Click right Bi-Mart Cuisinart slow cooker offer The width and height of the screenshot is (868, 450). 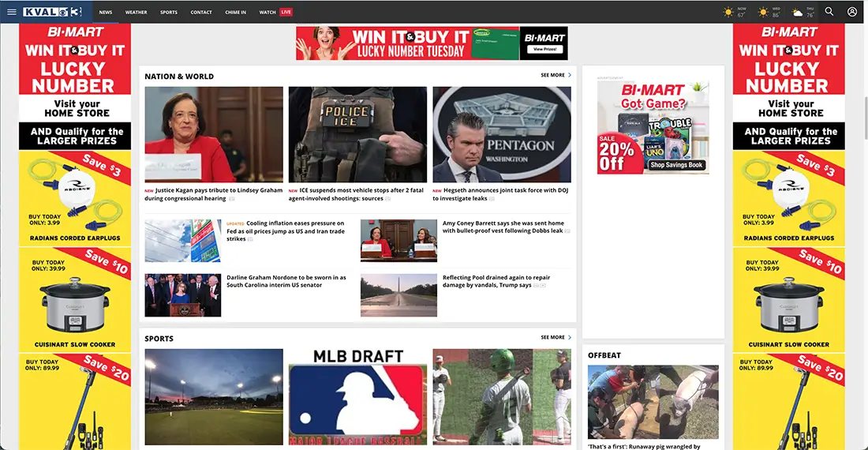coord(789,300)
